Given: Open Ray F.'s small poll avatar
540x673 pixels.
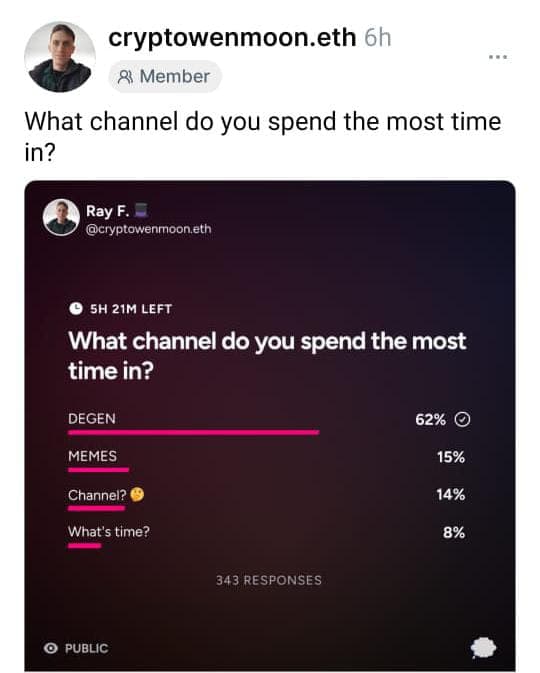Looking at the screenshot, I should (61, 217).
